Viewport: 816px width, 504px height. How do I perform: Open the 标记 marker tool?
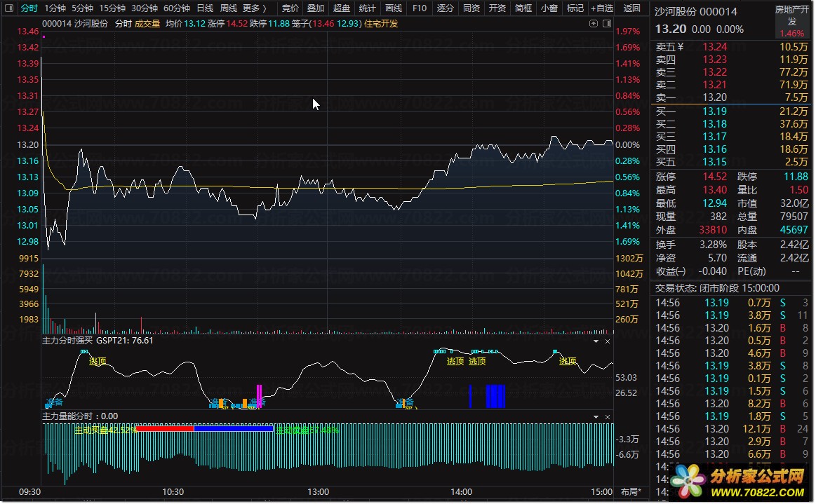pos(575,8)
